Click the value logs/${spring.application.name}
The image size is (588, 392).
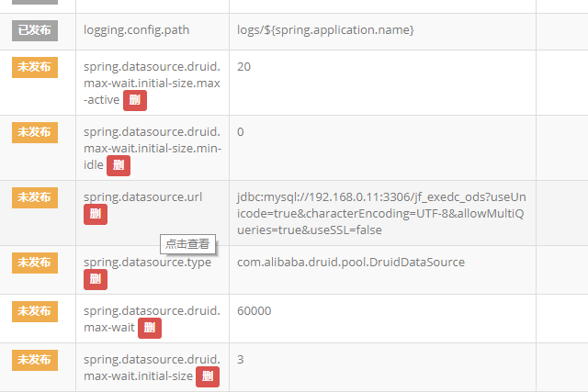click(x=325, y=30)
